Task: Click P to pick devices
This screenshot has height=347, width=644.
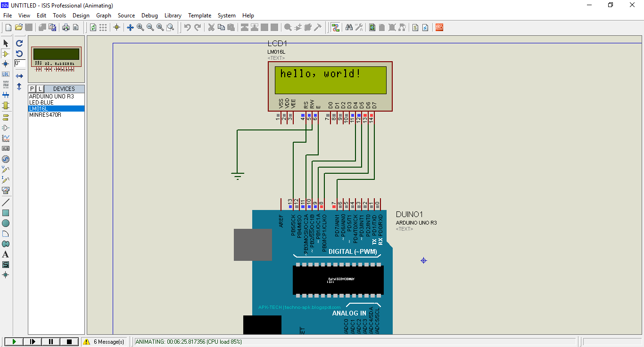Action: pyautogui.click(x=32, y=89)
